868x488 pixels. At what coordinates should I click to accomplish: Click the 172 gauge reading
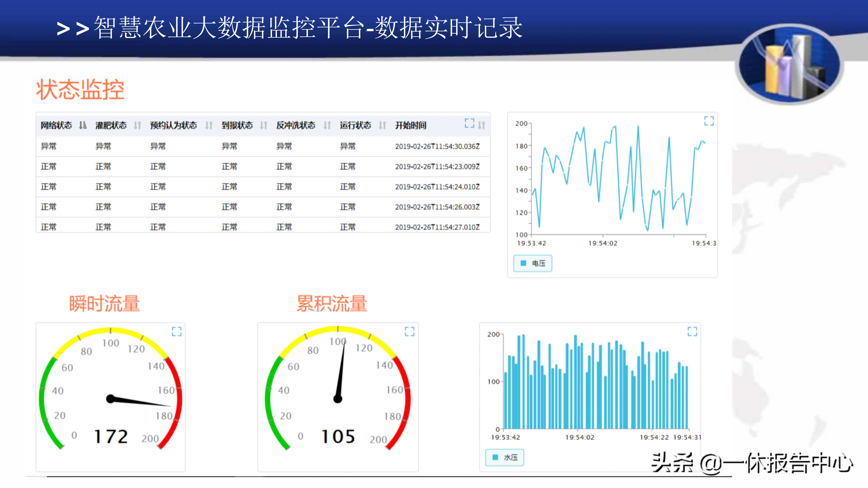111,437
